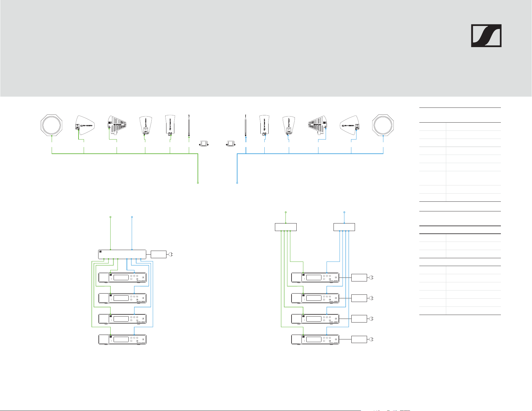Select the leftmost octagonal circular antenna

click(52, 125)
